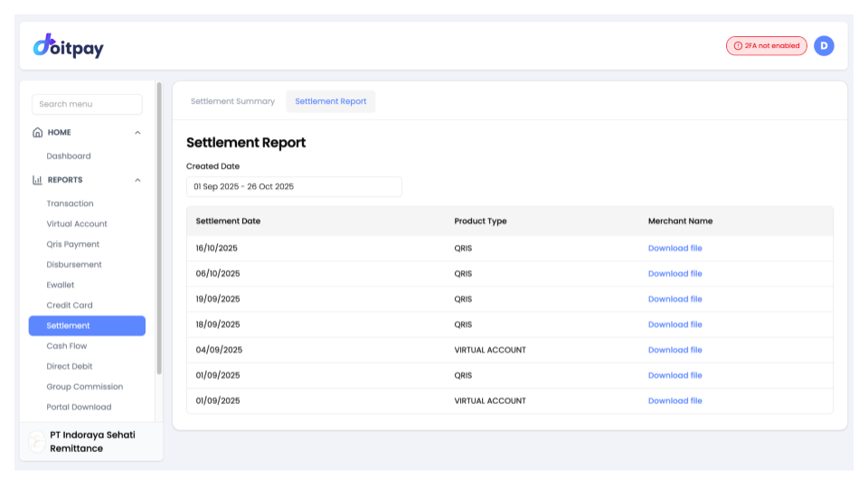Click the Home house icon

(38, 132)
